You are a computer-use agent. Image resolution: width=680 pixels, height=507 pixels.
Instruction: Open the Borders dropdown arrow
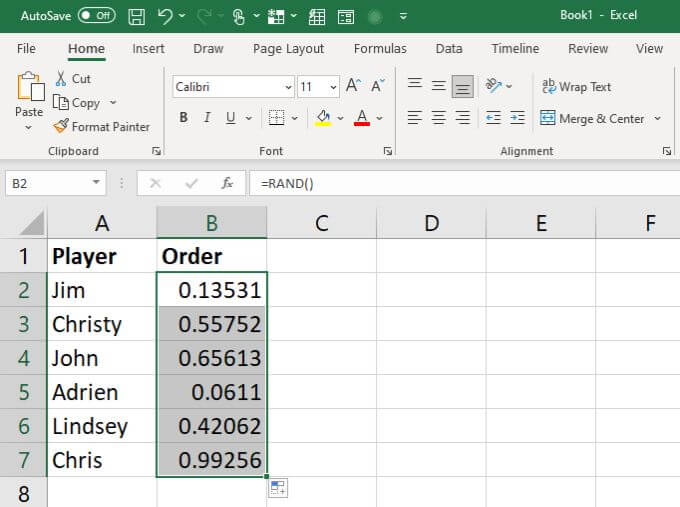click(x=295, y=118)
